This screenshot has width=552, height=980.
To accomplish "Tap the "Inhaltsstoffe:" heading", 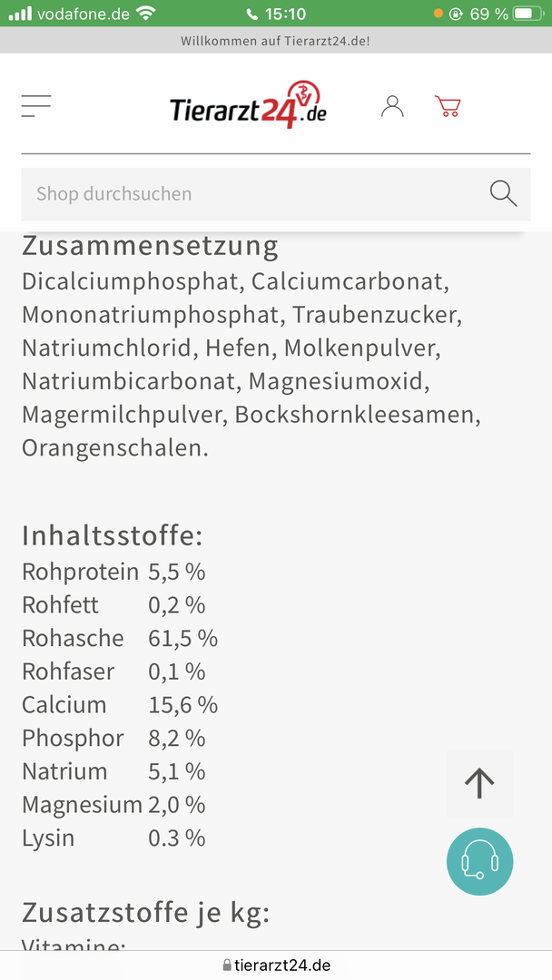I will pos(112,535).
